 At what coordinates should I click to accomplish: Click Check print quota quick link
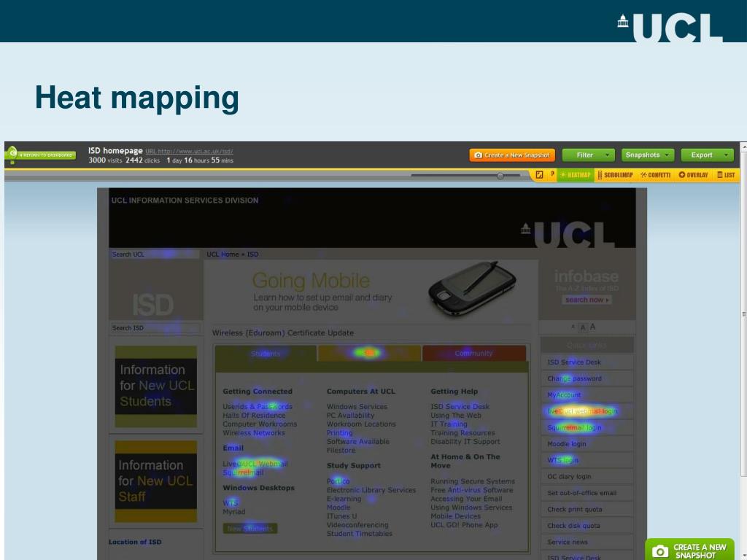click(587, 510)
